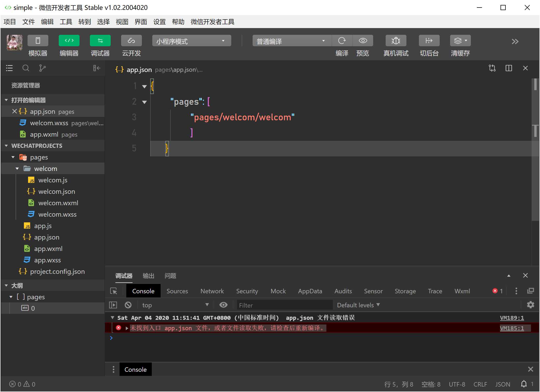Image resolution: width=540 pixels, height=392 pixels.
Task: Open welcom.js file
Action: [53, 180]
